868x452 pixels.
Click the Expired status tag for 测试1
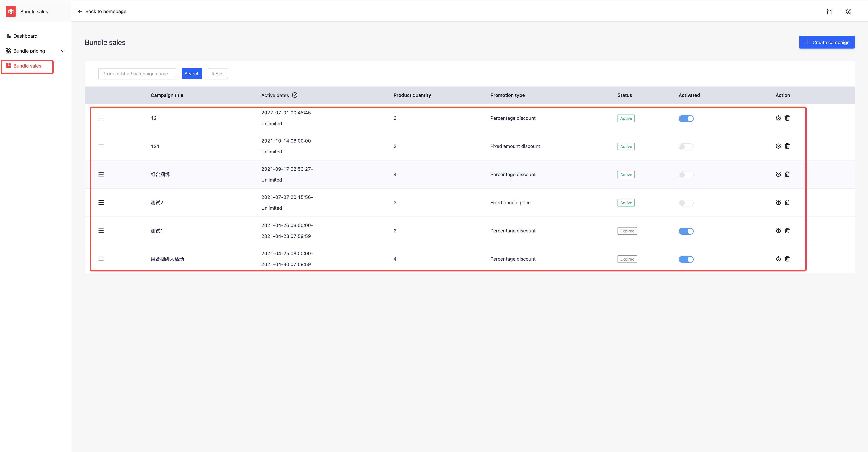pos(627,231)
